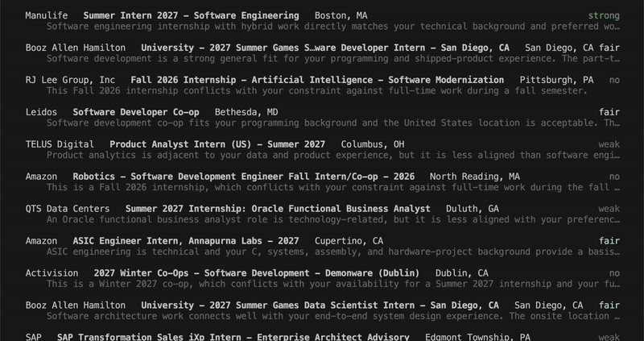The width and height of the screenshot is (644, 341).
Task: Click the fair rating for Data Scientist Intern
Action: (x=609, y=306)
